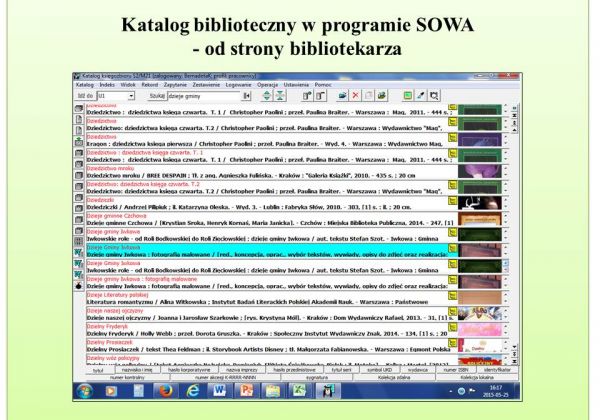
Task: Open the Indeks menu
Action: [x=107, y=85]
